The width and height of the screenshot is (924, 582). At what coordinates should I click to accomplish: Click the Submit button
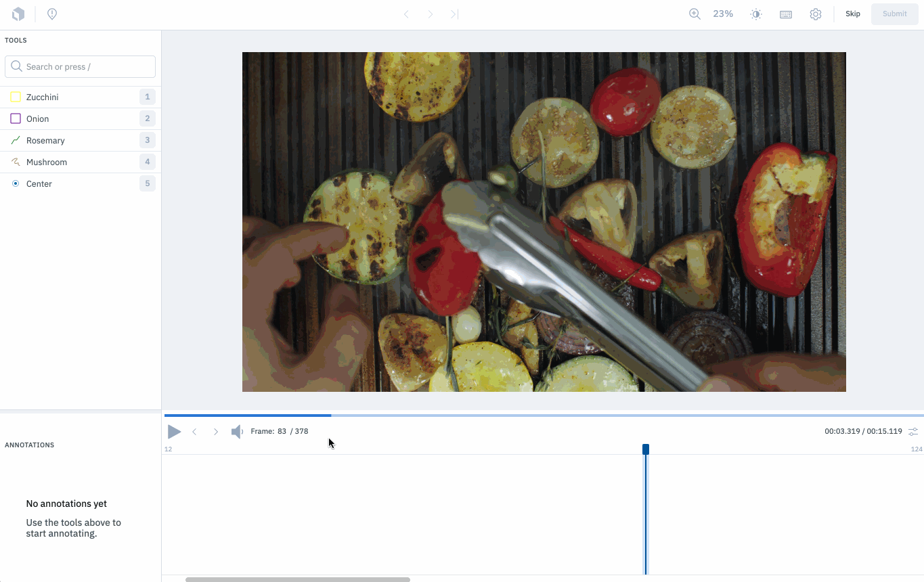click(895, 14)
